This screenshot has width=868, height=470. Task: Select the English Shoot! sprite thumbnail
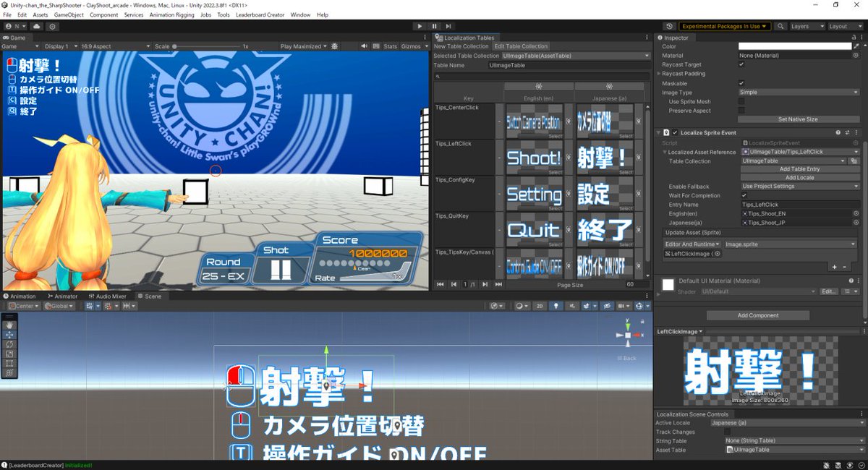534,157
